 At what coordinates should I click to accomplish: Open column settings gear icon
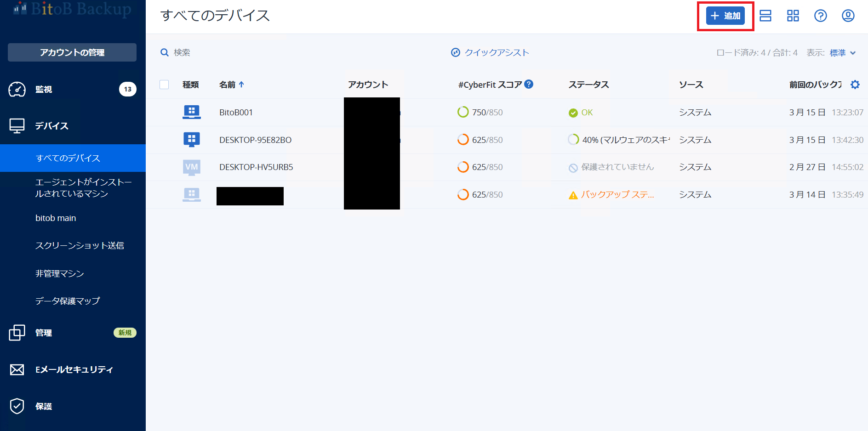pyautogui.click(x=855, y=85)
